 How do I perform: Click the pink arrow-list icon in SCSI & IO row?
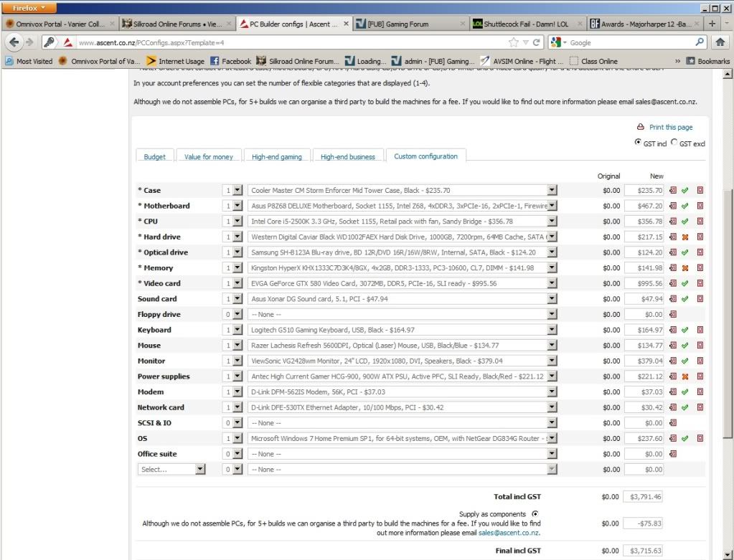tap(673, 423)
